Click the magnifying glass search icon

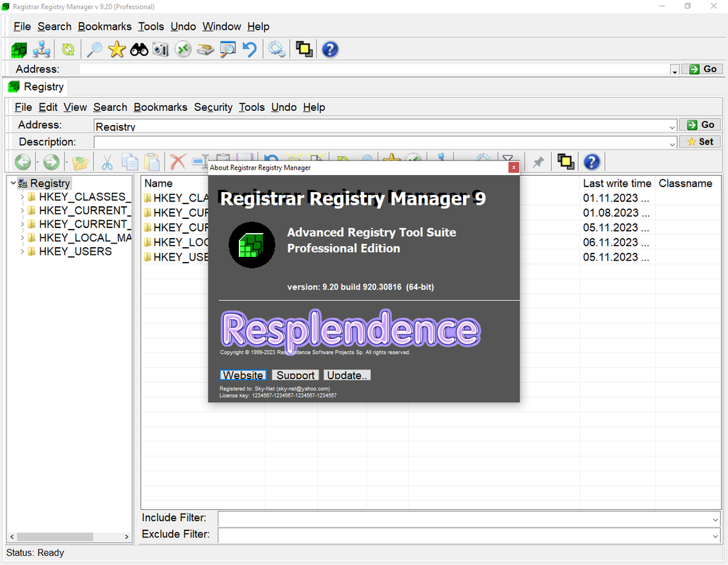pyautogui.click(x=94, y=49)
